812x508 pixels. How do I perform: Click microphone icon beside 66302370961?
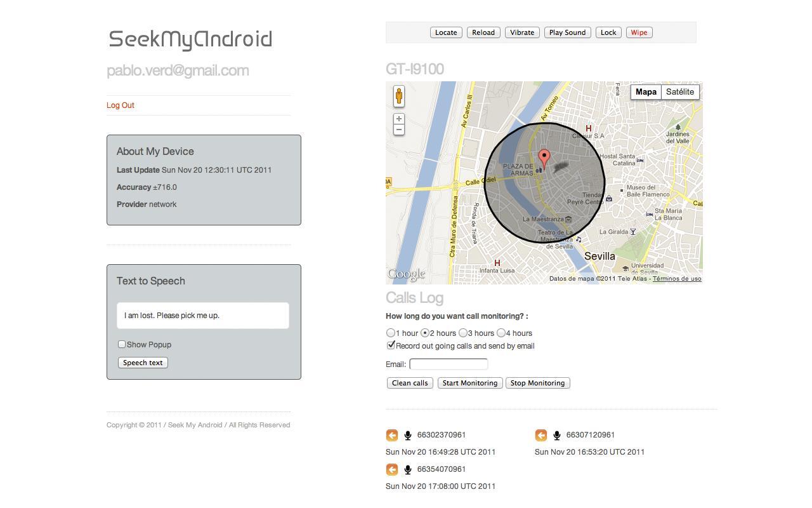[408, 435]
